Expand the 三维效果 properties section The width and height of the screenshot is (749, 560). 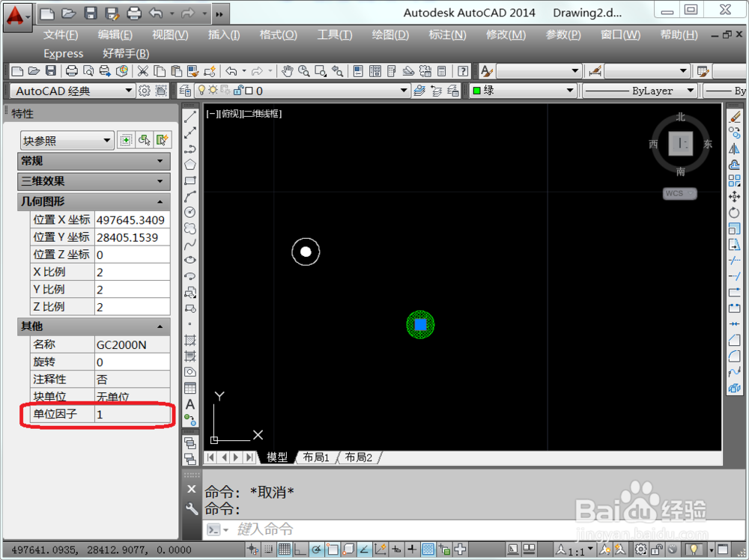coord(94,181)
